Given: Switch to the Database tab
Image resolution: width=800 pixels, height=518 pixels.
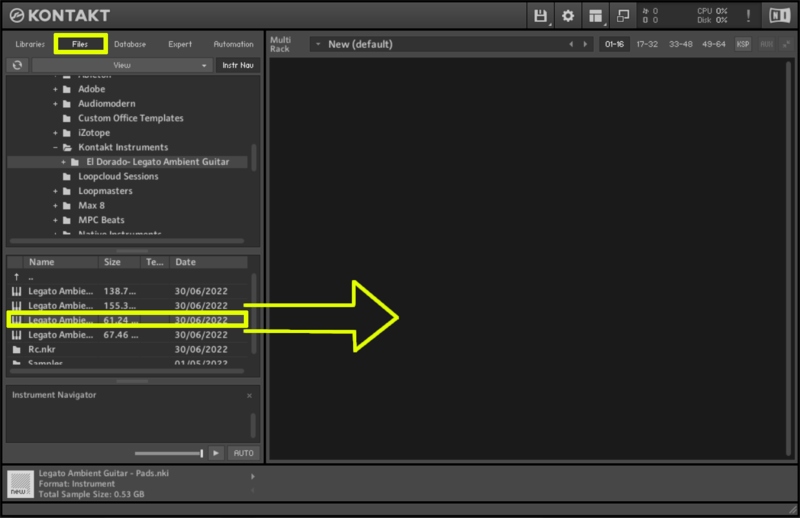Looking at the screenshot, I should click(x=130, y=44).
